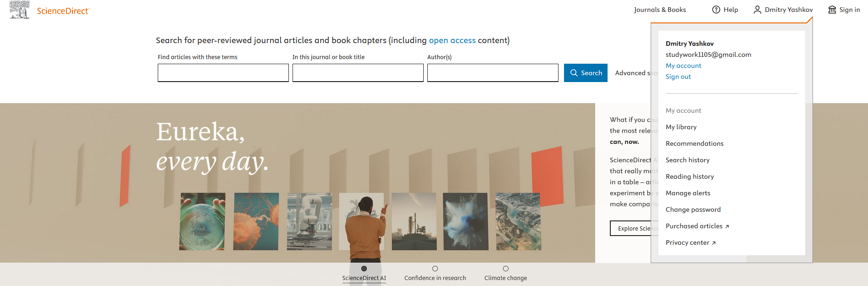Click the Find articles with these terms field
Viewport: 868px width, 286px height.
pos(223,73)
